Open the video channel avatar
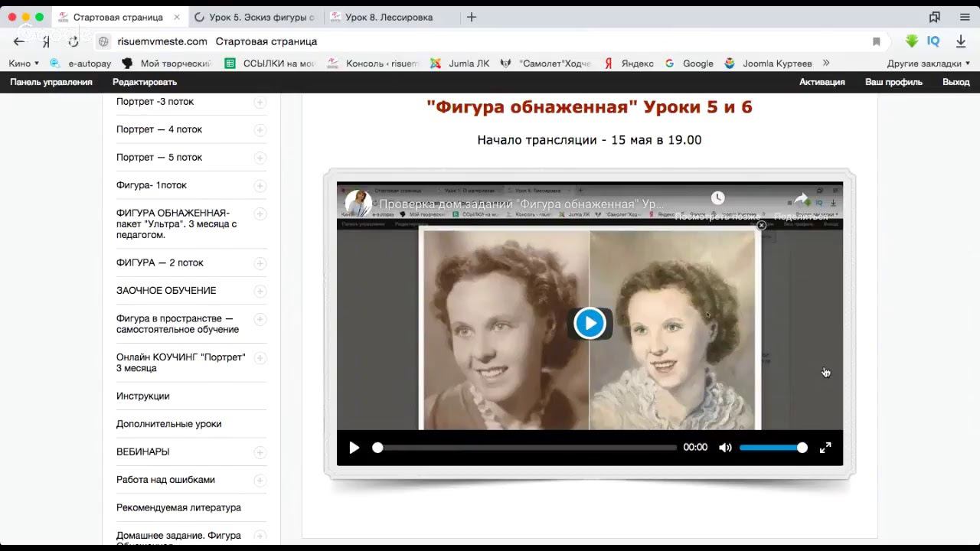This screenshot has height=551, width=980. [358, 204]
